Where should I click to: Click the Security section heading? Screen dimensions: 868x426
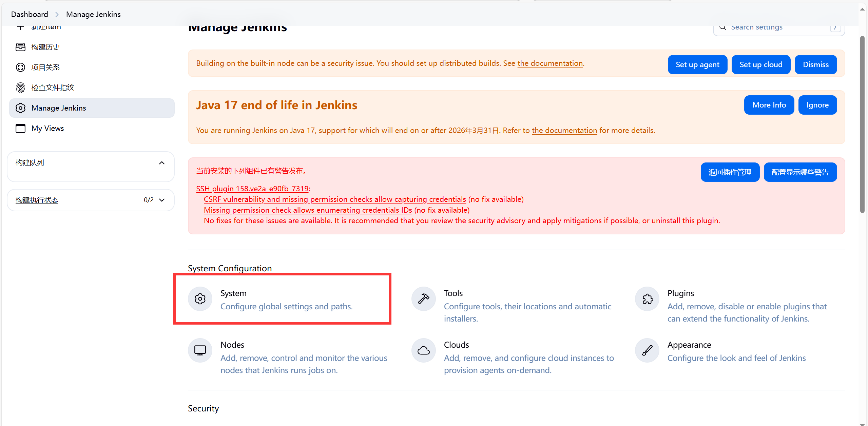203,408
